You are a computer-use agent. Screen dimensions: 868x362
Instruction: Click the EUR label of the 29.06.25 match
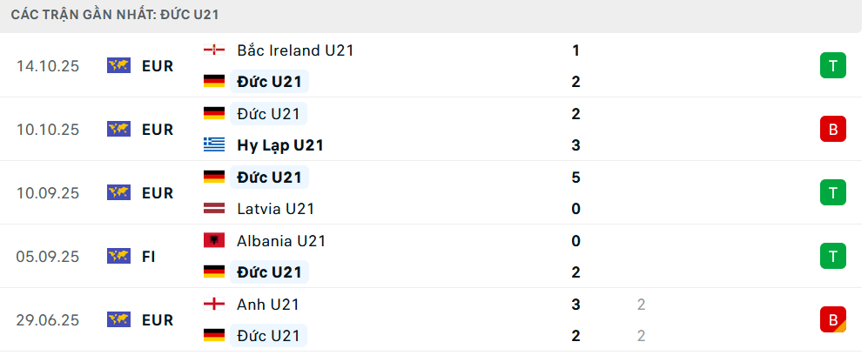[x=157, y=319]
